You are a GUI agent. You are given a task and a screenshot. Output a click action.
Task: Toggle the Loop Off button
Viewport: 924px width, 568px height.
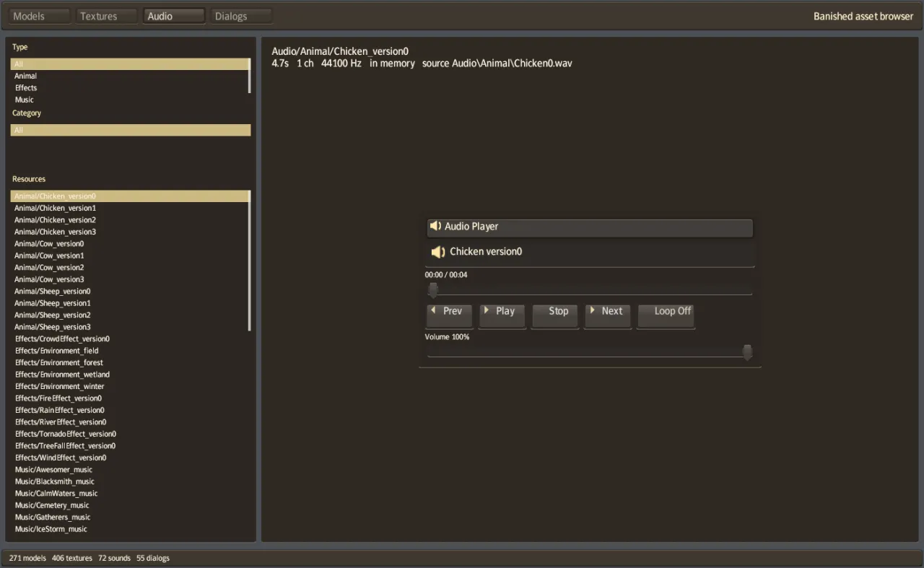[x=666, y=316]
